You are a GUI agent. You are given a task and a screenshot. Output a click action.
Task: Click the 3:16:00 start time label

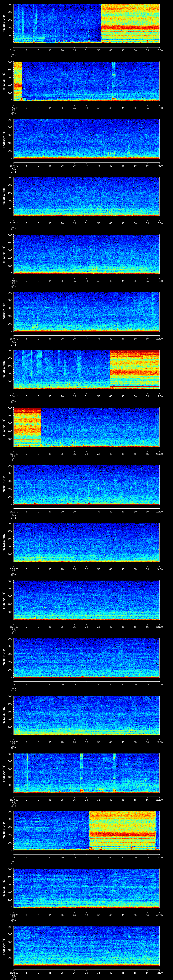[14, 166]
